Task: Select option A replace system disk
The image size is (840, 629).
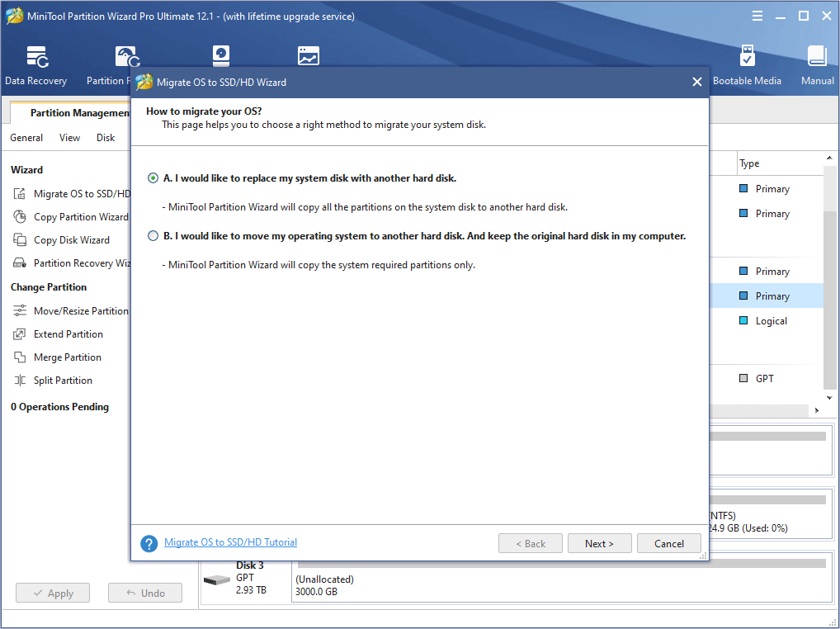Action: coord(153,177)
